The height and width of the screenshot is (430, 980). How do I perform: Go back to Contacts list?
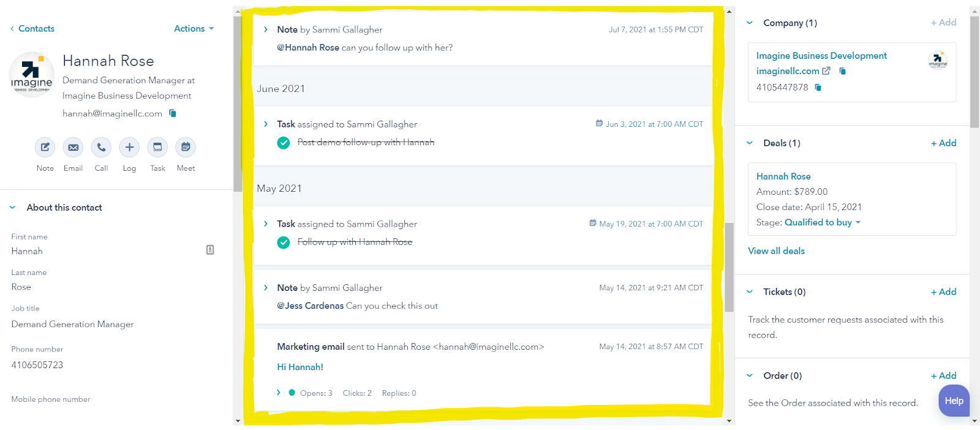pos(32,29)
